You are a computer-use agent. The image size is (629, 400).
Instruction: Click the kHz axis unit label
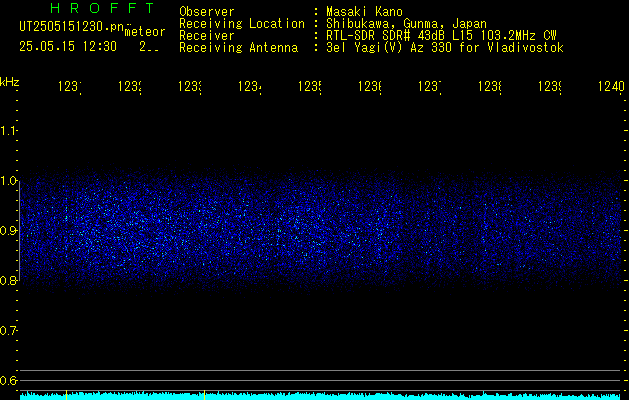[9, 82]
